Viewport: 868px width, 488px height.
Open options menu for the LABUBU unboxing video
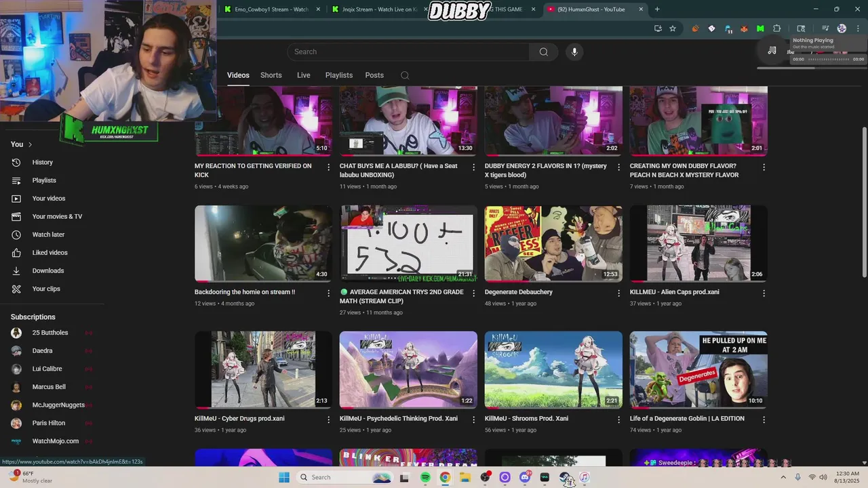click(x=474, y=167)
